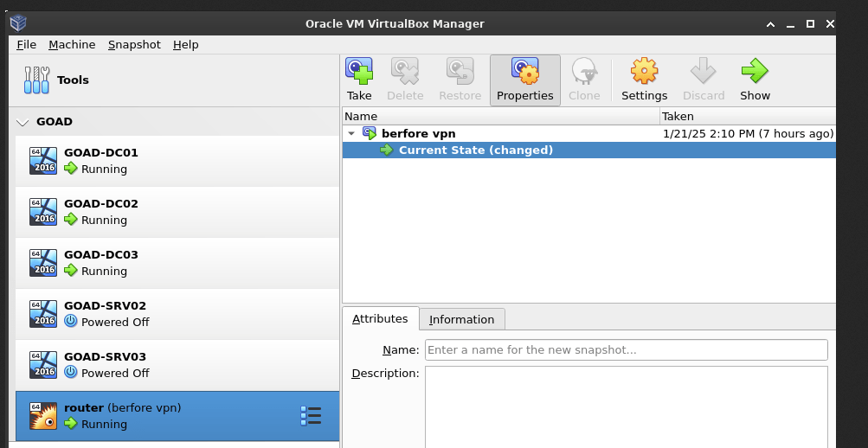Click the Take snapshot icon
This screenshot has width=868, height=448.
(x=359, y=71)
